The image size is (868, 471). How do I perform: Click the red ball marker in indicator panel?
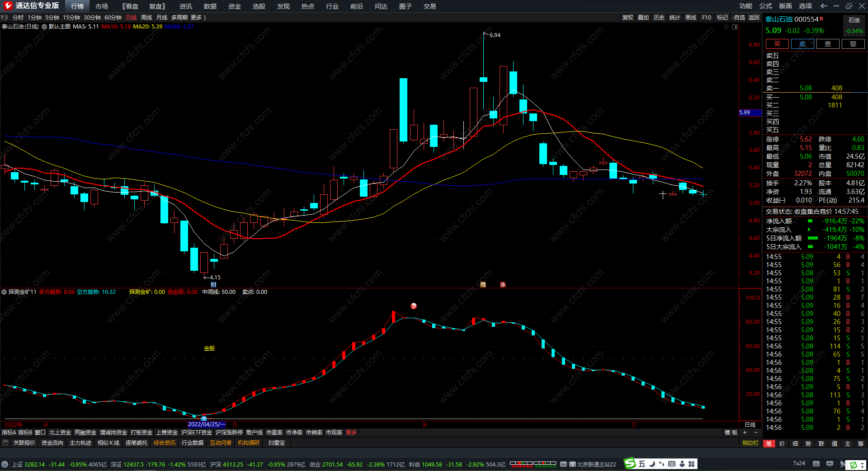click(413, 306)
